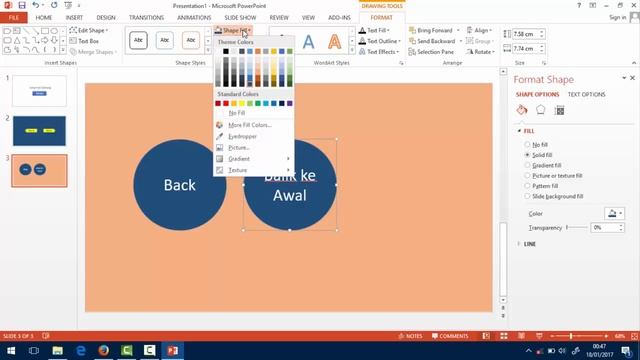This screenshot has width=640, height=360.
Task: Open Align options
Action: click(x=479, y=30)
